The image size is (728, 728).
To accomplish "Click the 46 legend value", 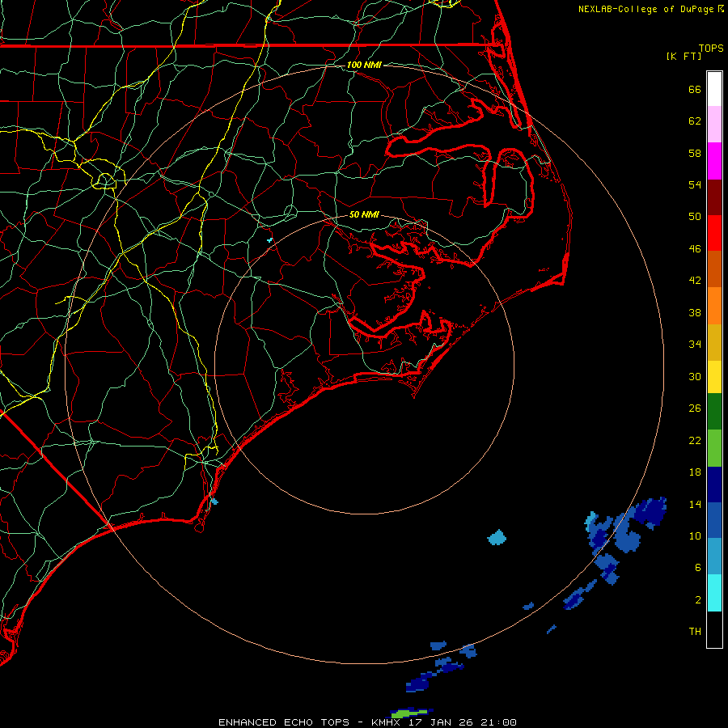I will [x=695, y=249].
